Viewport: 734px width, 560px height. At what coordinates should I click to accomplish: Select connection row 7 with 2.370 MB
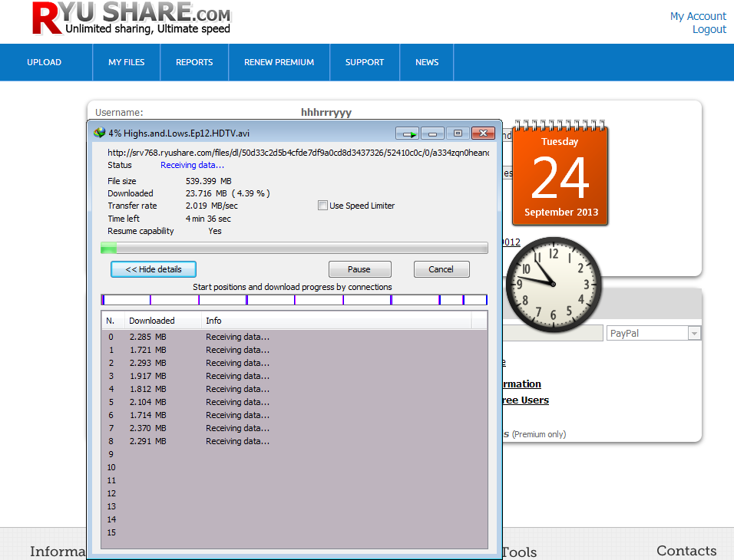[294, 429]
